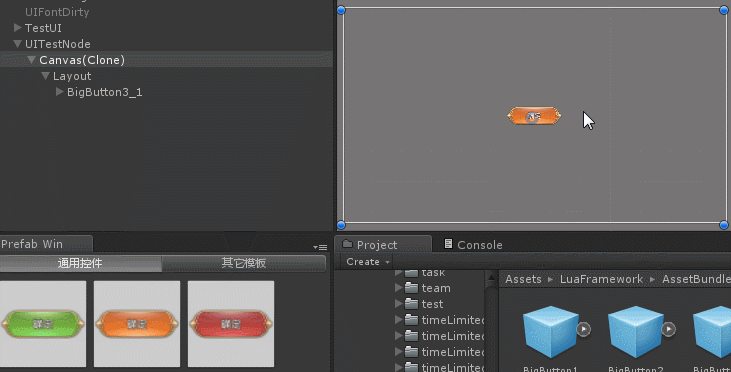Image resolution: width=731 pixels, height=372 pixels.
Task: Collapse the Layout node arrow
Action: (x=45, y=76)
